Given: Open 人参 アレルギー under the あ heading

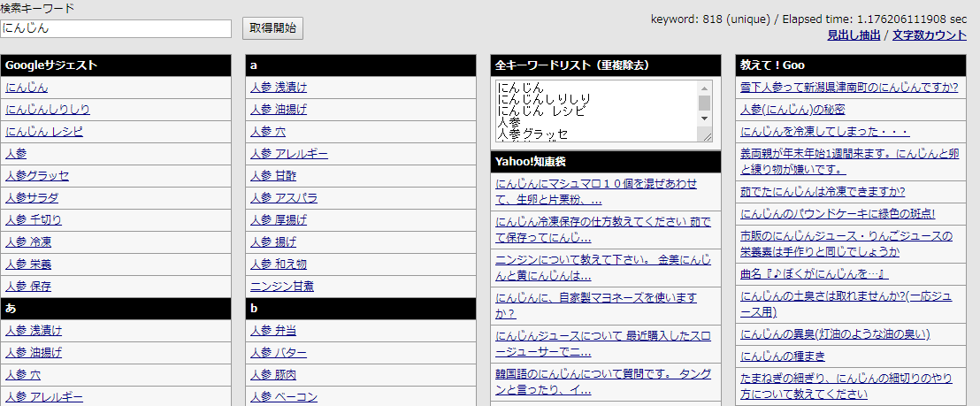Looking at the screenshot, I should click(x=44, y=396).
